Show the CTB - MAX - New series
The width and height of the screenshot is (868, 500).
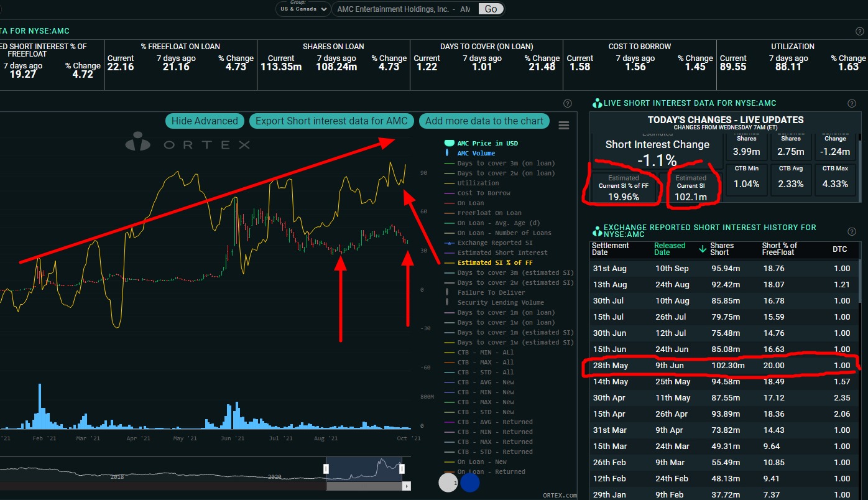pyautogui.click(x=479, y=402)
